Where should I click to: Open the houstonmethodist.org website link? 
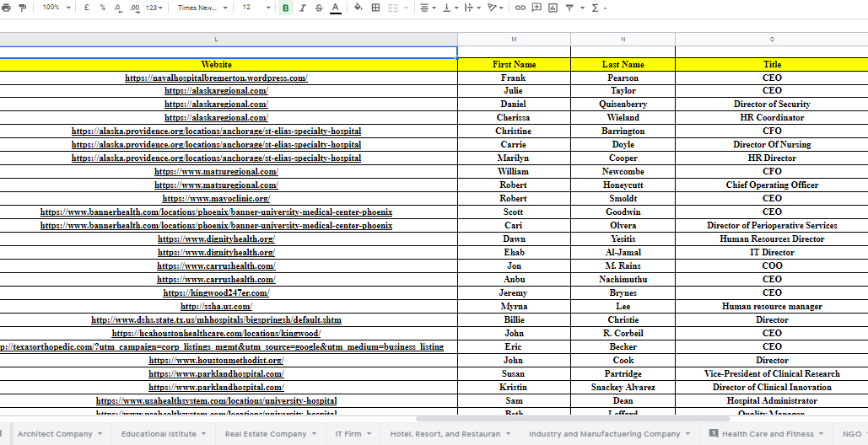coord(216,361)
